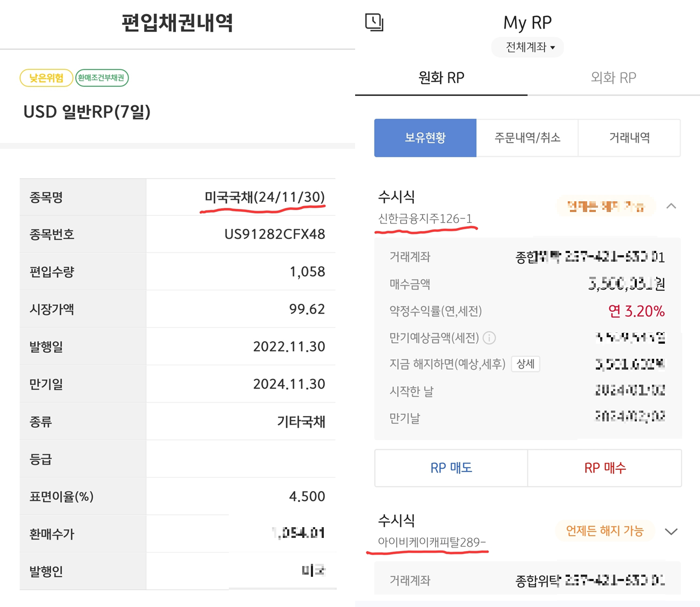Viewport: 700px width, 607px height.
Task: Open the 거래내역 tab
Action: (629, 138)
